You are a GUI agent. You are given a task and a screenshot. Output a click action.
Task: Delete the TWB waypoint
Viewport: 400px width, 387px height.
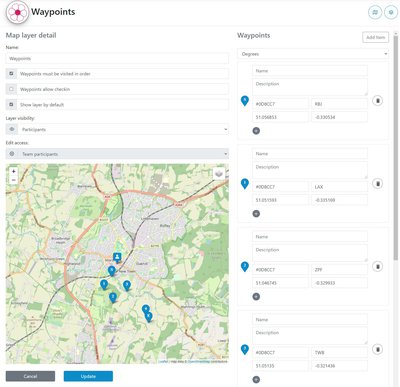pos(377,349)
